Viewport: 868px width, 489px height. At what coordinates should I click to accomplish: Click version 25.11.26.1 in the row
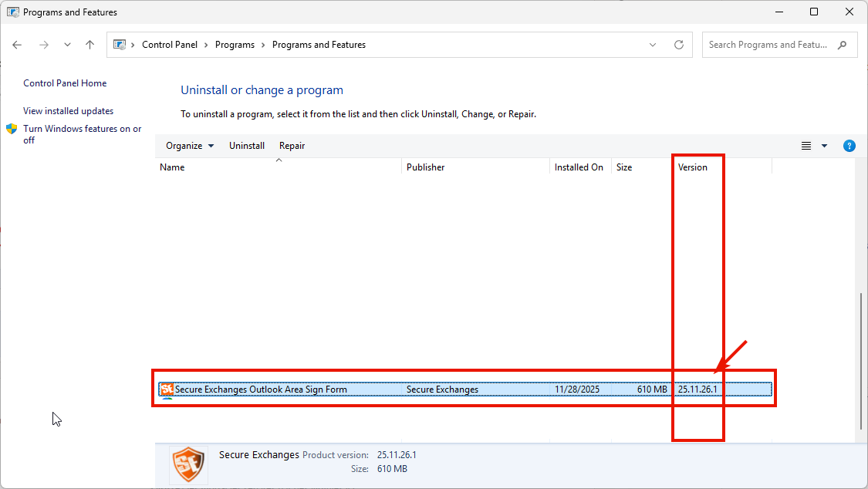697,390
